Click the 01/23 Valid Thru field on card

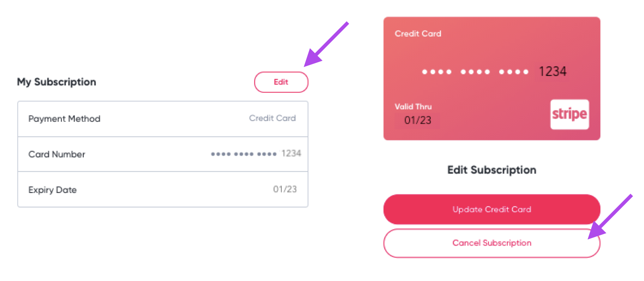[418, 120]
